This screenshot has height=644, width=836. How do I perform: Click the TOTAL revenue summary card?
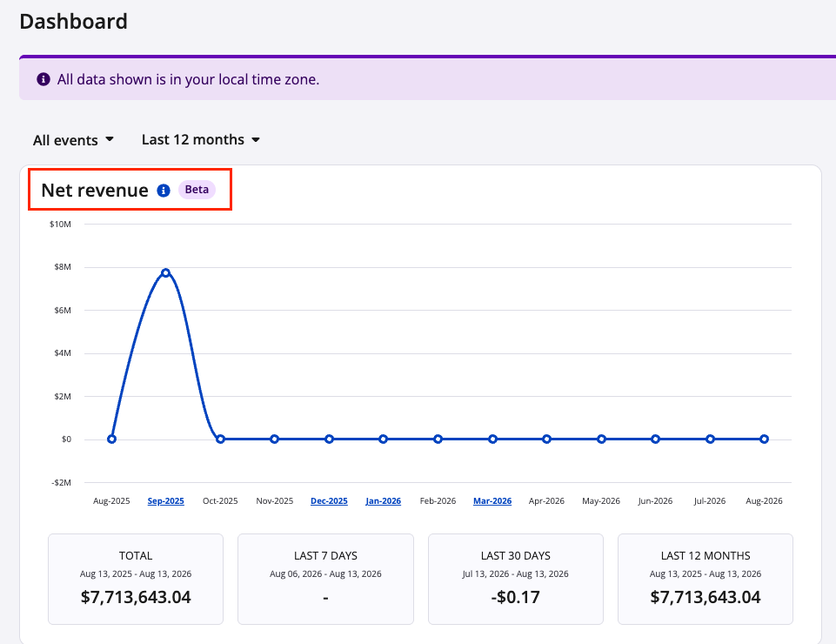coord(136,579)
